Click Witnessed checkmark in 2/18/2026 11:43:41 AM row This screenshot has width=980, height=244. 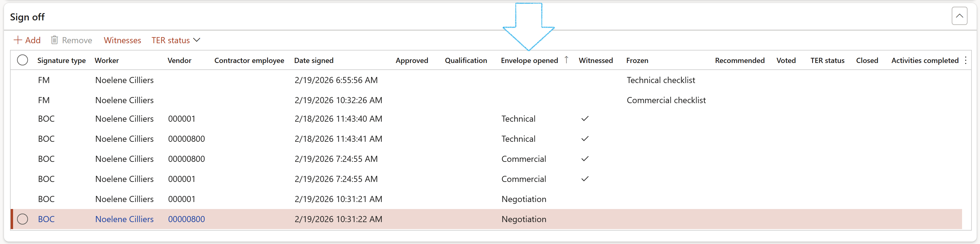pyautogui.click(x=585, y=139)
